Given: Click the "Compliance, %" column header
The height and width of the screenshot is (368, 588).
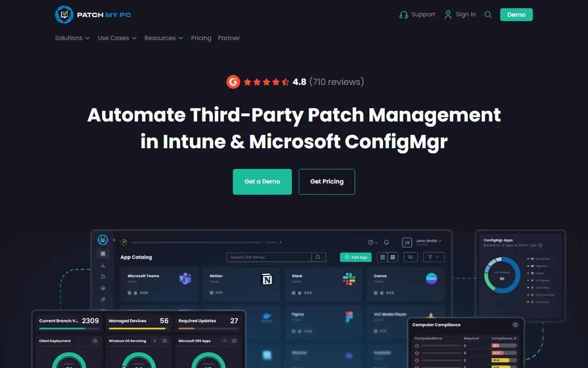Looking at the screenshot, I should click(504, 339).
